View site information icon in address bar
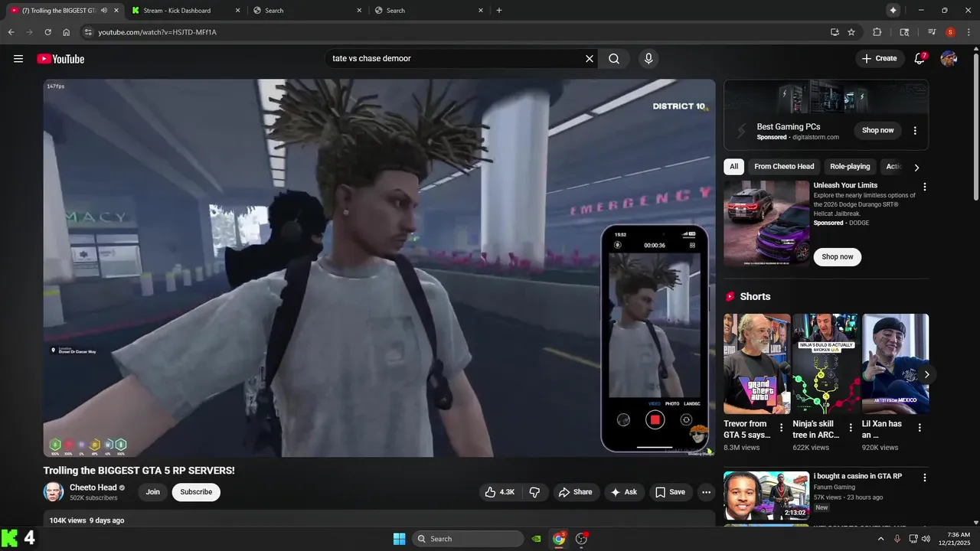980x551 pixels. click(88, 32)
